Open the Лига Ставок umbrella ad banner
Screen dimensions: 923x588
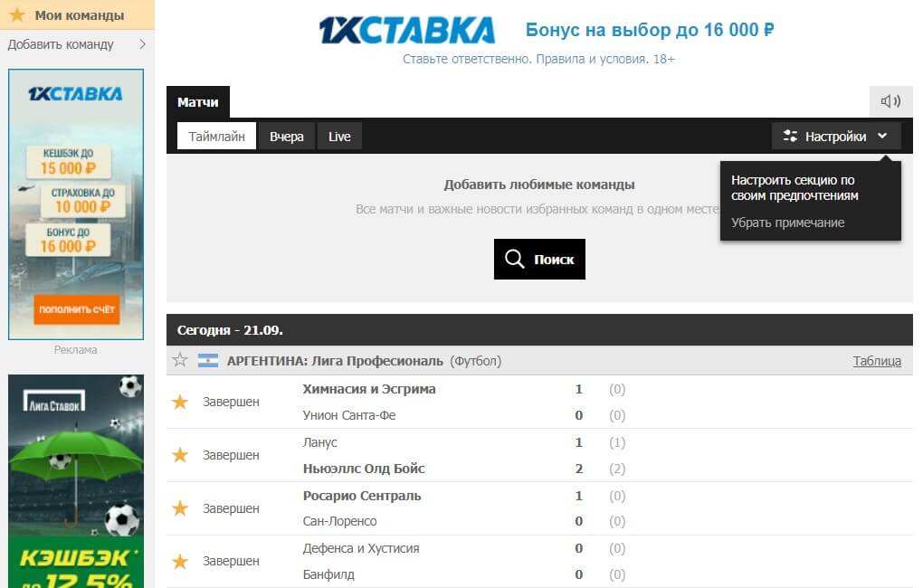[76, 481]
